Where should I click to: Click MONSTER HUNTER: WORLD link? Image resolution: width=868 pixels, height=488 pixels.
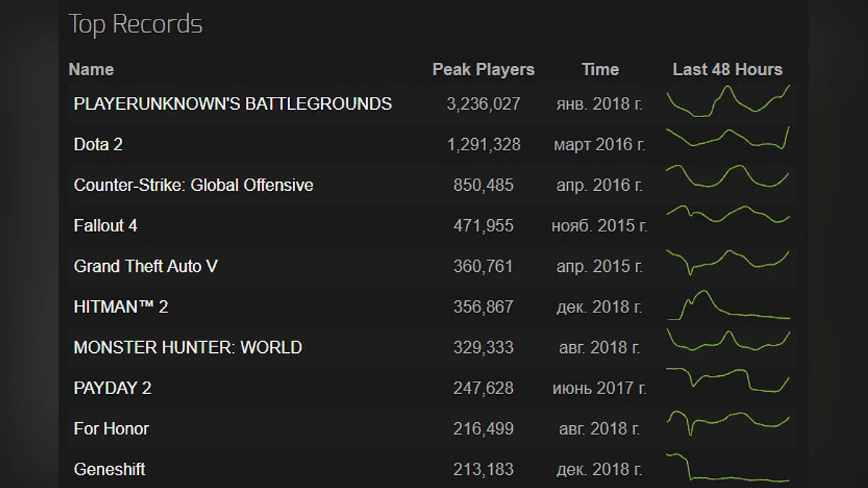coord(187,347)
